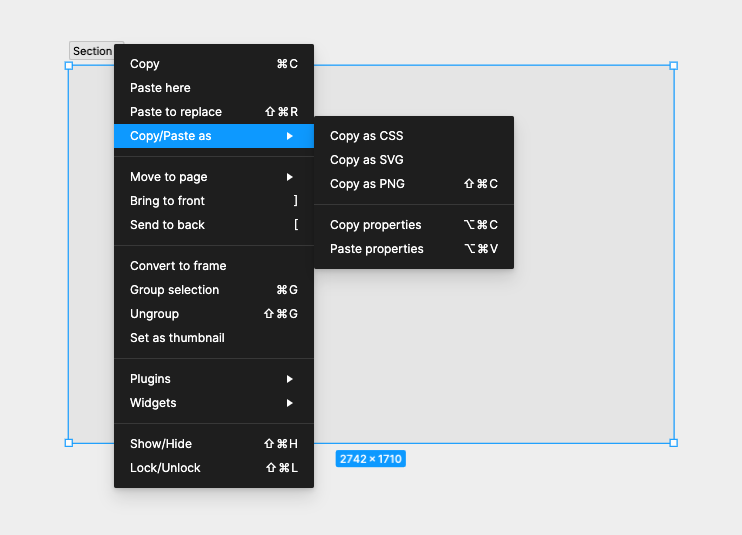Select Paste here menu entry

pyautogui.click(x=214, y=88)
